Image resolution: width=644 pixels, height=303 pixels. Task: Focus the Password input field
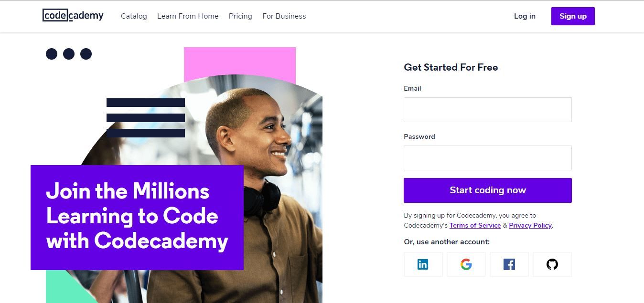tap(487, 158)
